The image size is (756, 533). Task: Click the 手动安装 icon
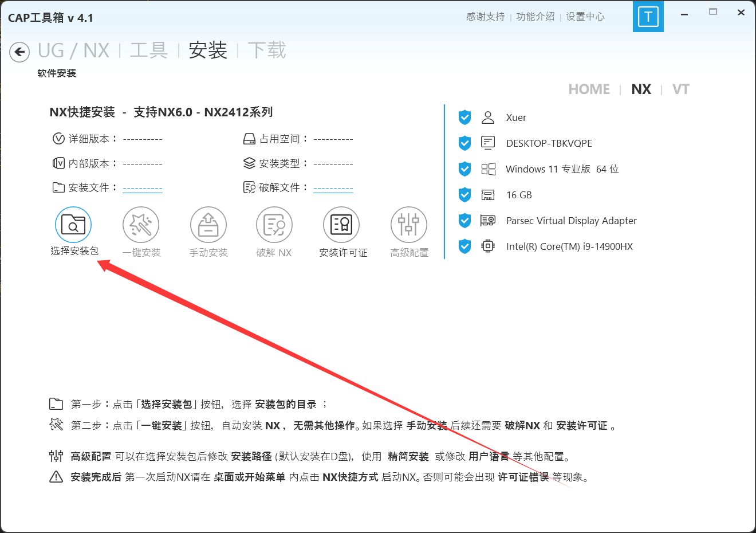pyautogui.click(x=208, y=225)
